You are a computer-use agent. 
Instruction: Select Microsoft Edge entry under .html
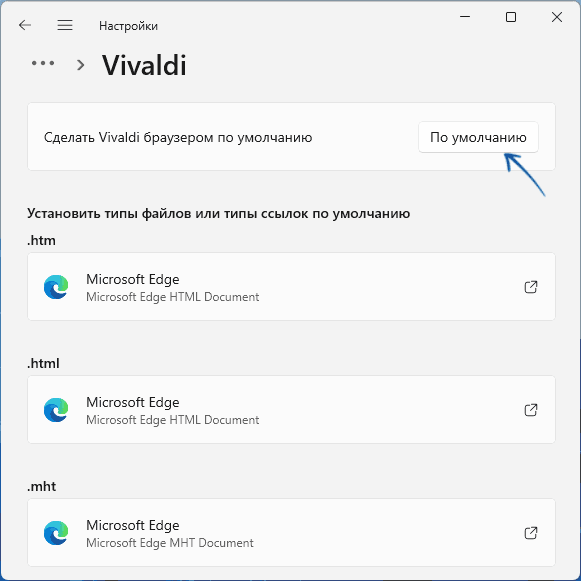tap(291, 410)
